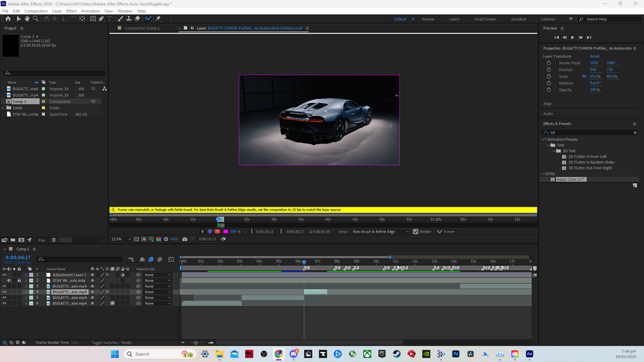Open Steam from the taskbar
This screenshot has width=644, height=362.
pyautogui.click(x=396, y=354)
